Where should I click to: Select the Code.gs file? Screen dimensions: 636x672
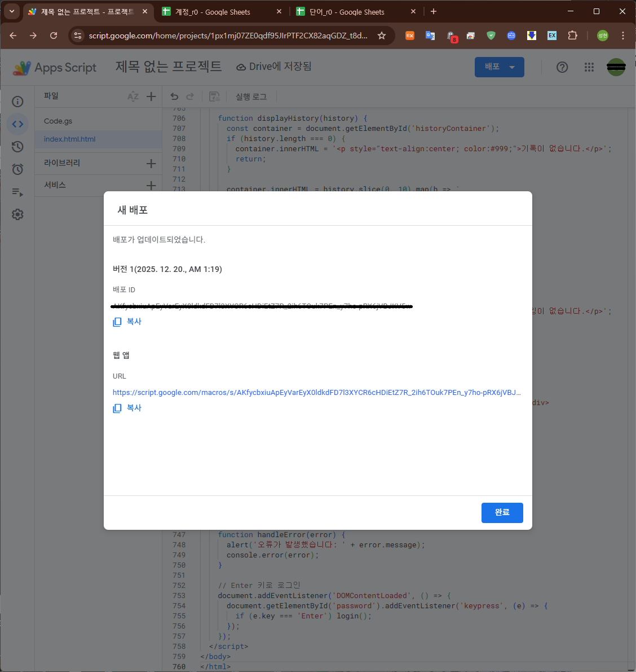pyautogui.click(x=98, y=121)
